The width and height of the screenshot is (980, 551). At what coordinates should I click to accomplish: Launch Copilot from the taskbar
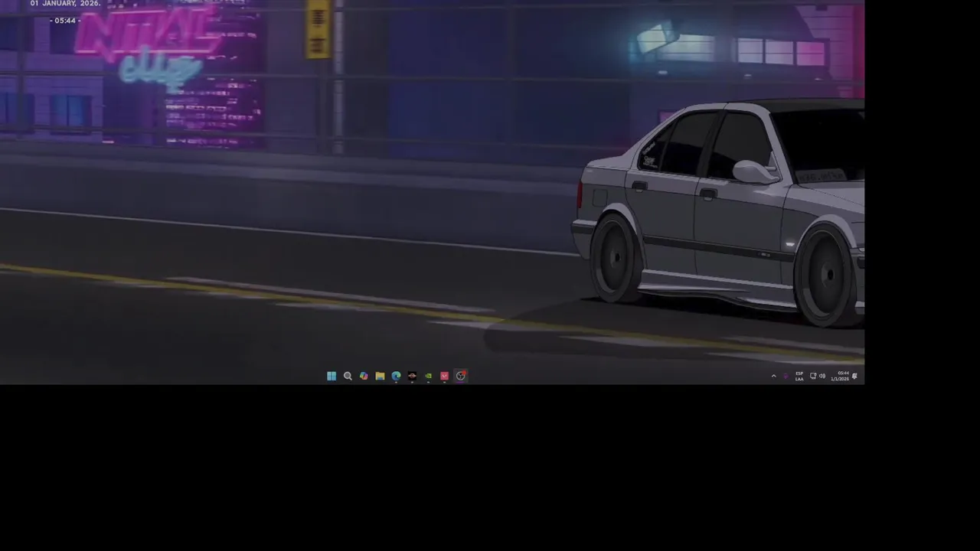[364, 376]
